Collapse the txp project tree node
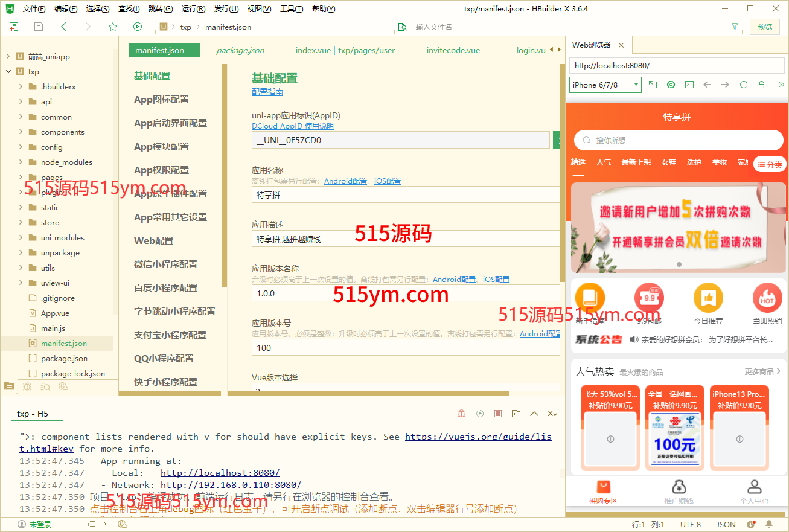789x532 pixels. click(x=8, y=71)
